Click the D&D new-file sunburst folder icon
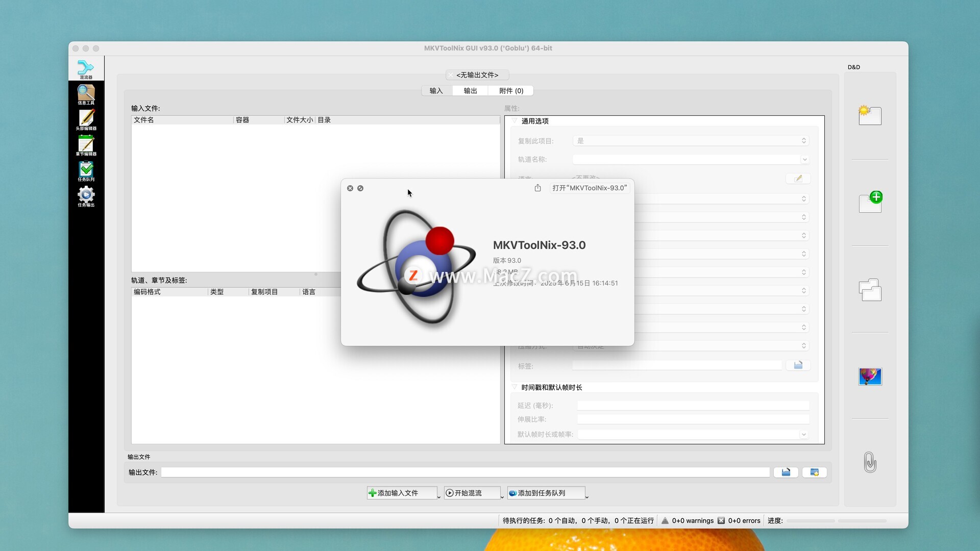 (870, 115)
